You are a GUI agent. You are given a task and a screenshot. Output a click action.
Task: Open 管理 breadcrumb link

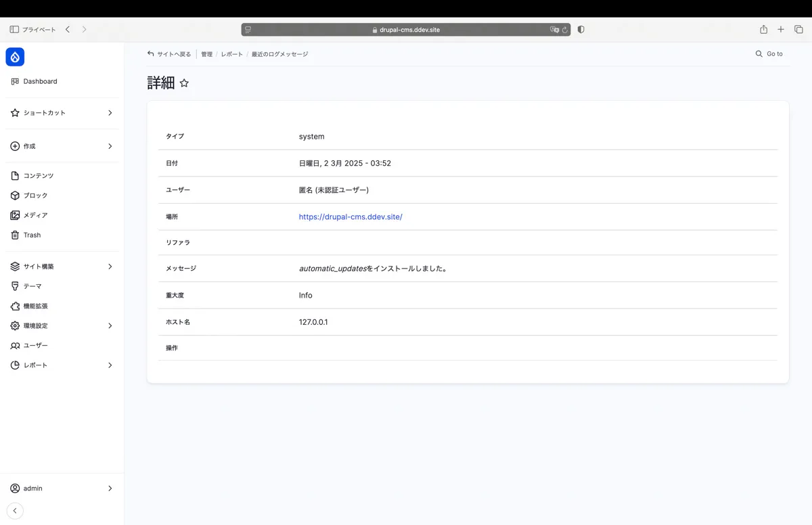(206, 54)
